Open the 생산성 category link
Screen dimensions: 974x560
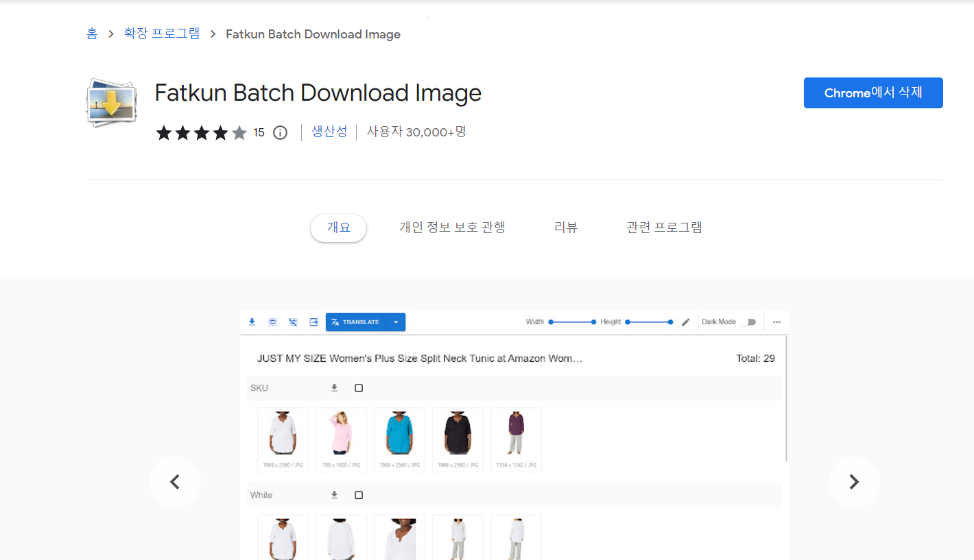click(x=329, y=132)
